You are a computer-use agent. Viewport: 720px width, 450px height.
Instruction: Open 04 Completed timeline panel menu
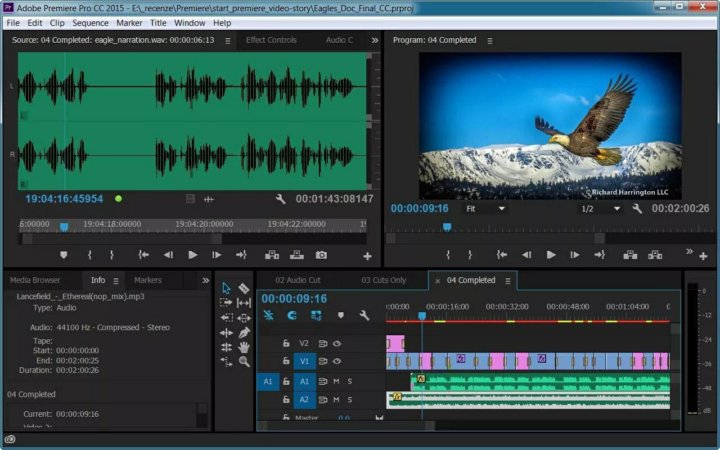coord(508,281)
